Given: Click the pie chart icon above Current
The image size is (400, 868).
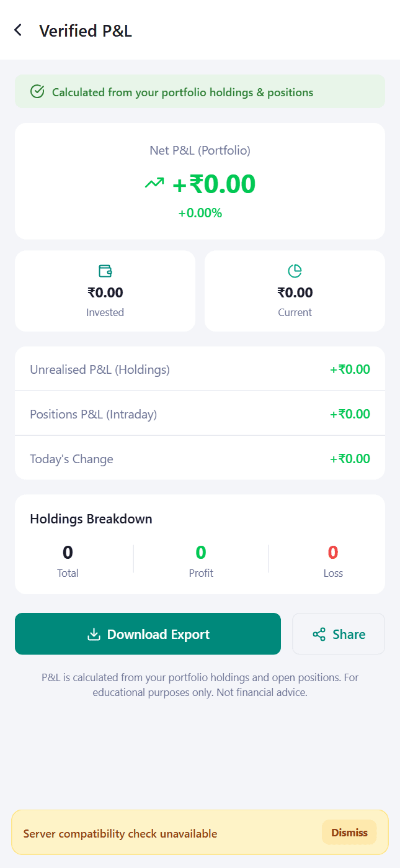Looking at the screenshot, I should [x=295, y=271].
